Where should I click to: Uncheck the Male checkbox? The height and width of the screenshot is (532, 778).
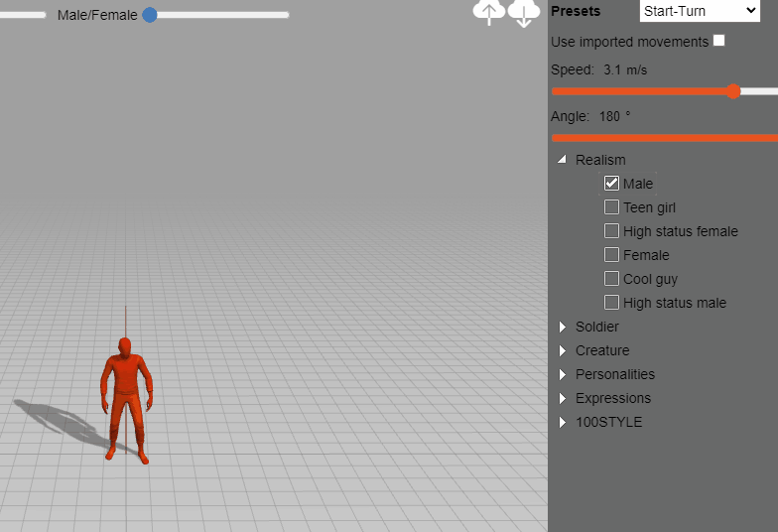[x=611, y=183]
